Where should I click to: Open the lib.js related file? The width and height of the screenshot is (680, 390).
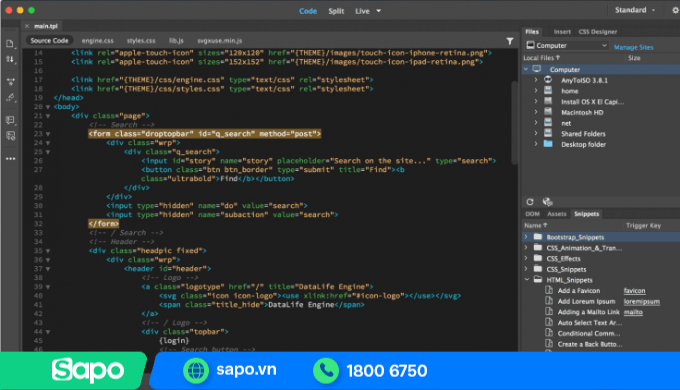(x=176, y=41)
